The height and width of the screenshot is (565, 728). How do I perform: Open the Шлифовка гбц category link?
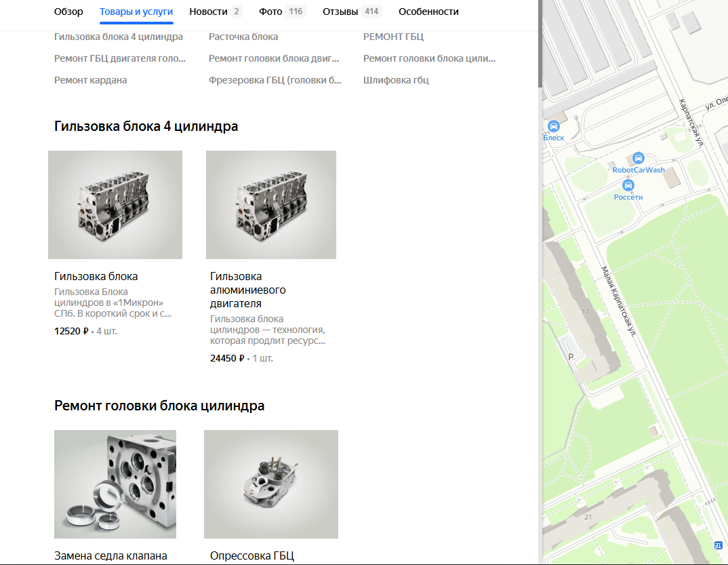point(396,80)
